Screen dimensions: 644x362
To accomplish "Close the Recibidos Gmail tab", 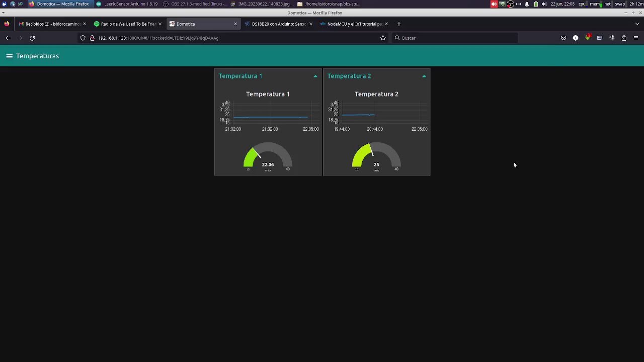I will pos(85,24).
